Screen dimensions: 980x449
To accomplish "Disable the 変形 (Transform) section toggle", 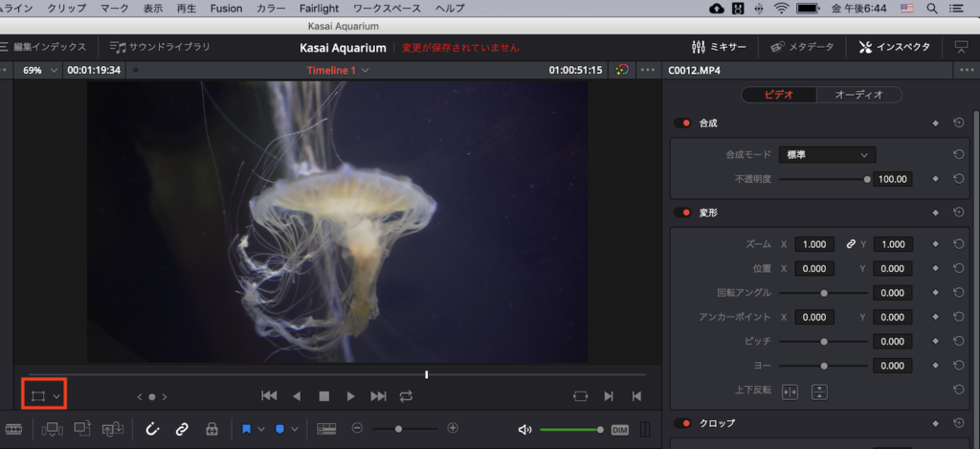I will pyautogui.click(x=683, y=213).
